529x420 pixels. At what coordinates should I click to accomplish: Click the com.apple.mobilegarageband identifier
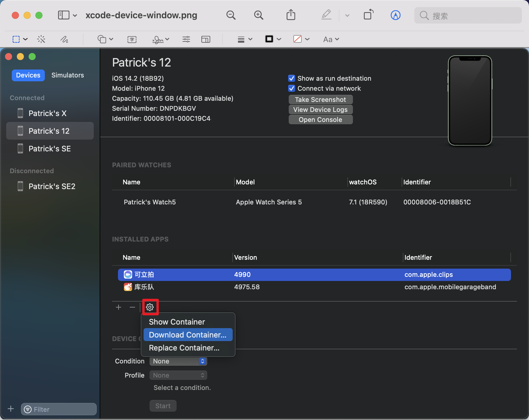click(x=450, y=287)
